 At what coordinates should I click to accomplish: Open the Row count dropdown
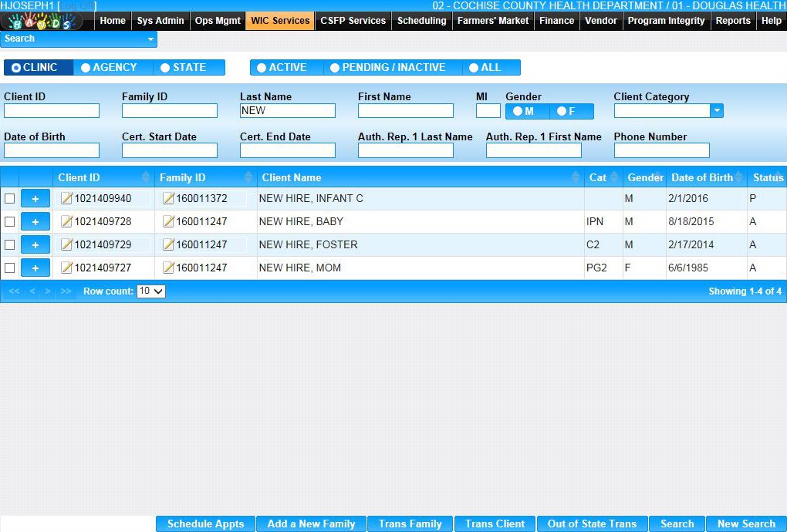click(151, 291)
